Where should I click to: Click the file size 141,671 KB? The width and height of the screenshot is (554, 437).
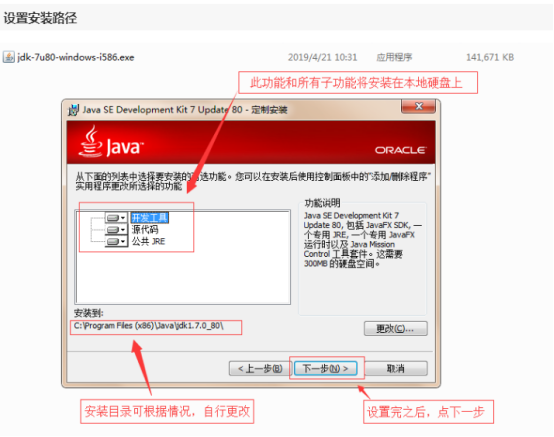pyautogui.click(x=490, y=57)
